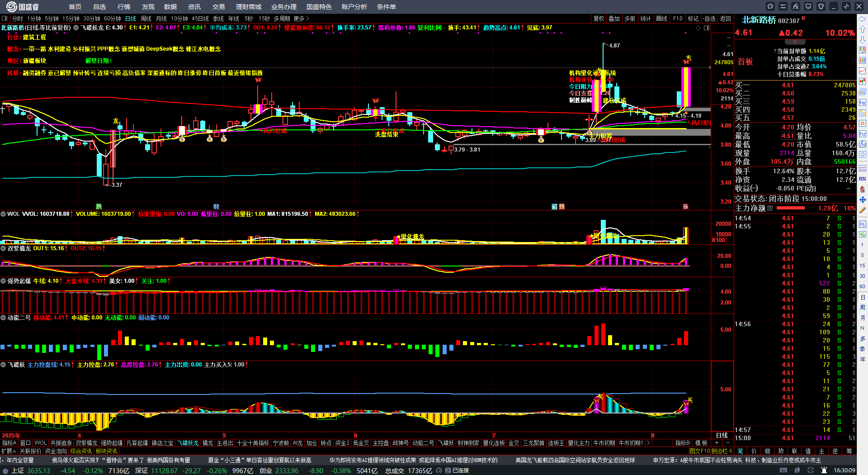Screen dimensions: 868x475
Task: Open the f(x) formula icon in right sidebar
Action: [863, 144]
